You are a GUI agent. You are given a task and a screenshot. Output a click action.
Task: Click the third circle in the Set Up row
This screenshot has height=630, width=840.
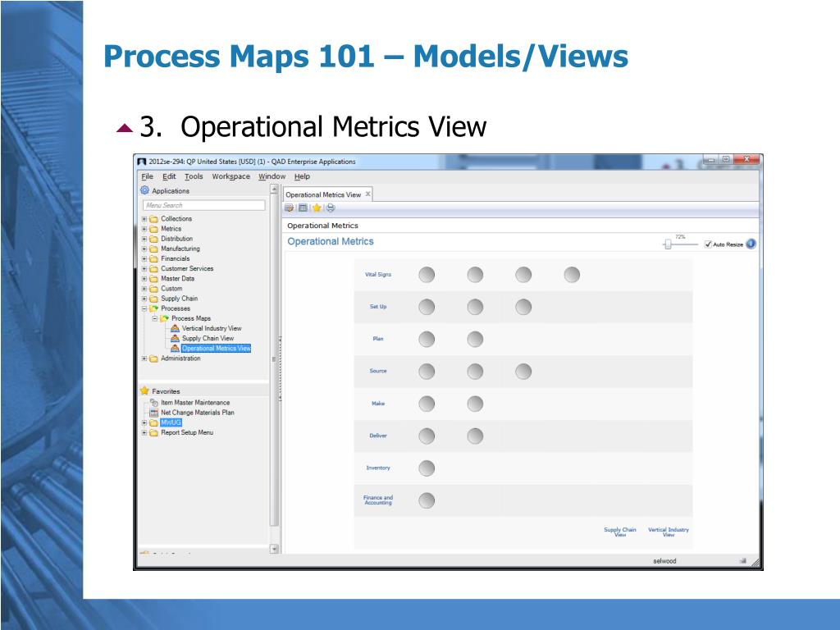tap(523, 307)
